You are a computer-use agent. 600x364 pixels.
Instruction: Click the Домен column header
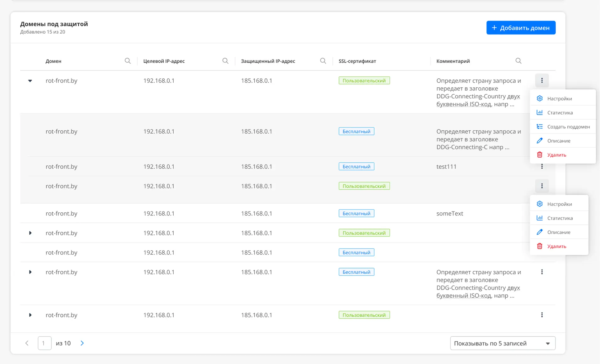[x=53, y=61]
